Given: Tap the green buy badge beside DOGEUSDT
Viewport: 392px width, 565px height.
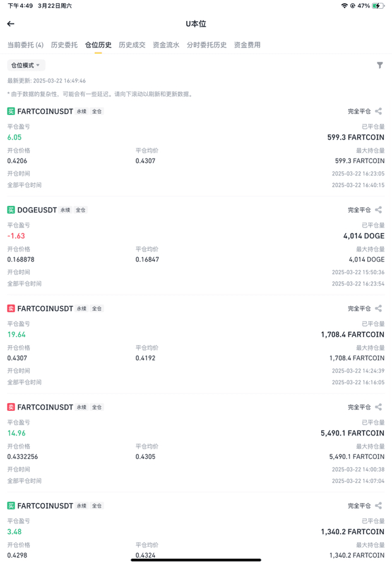Looking at the screenshot, I should [x=11, y=210].
